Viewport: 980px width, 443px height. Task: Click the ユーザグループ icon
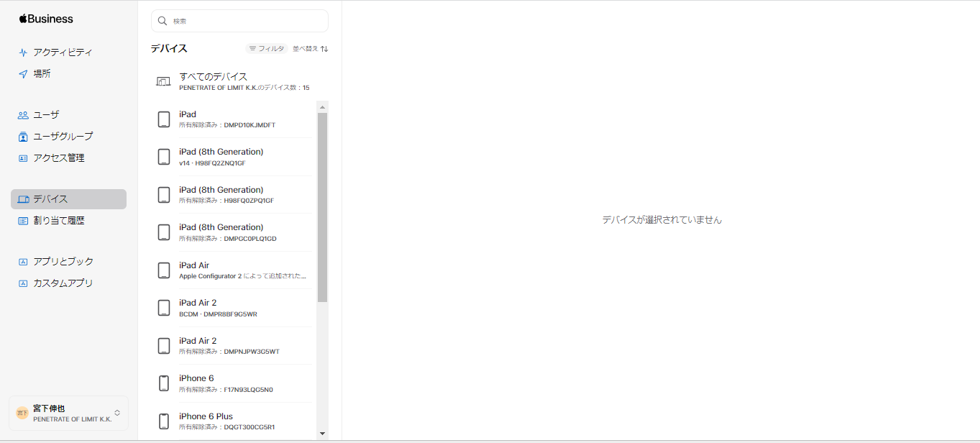pyautogui.click(x=23, y=137)
